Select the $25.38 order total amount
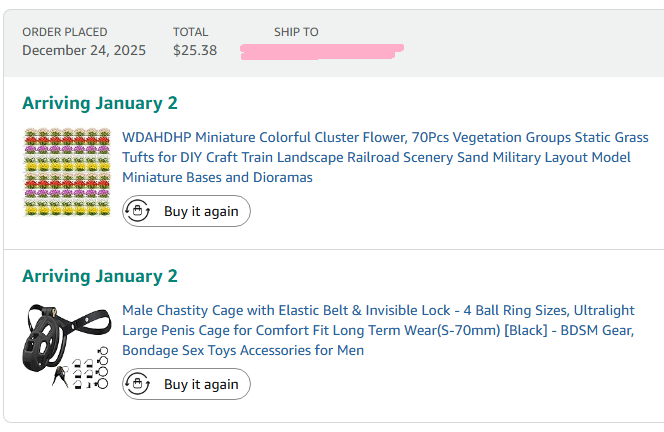This screenshot has width=664, height=432. (195, 50)
